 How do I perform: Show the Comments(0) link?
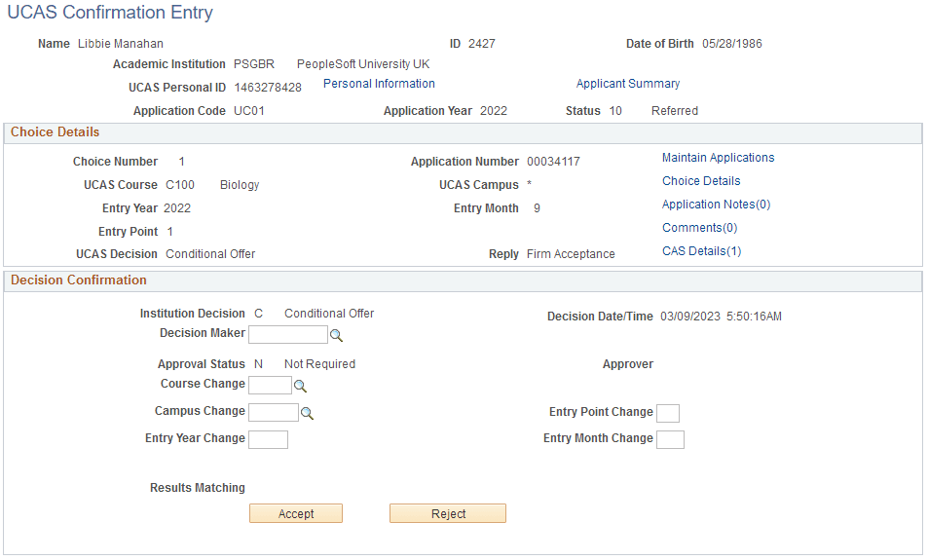pyautogui.click(x=699, y=228)
